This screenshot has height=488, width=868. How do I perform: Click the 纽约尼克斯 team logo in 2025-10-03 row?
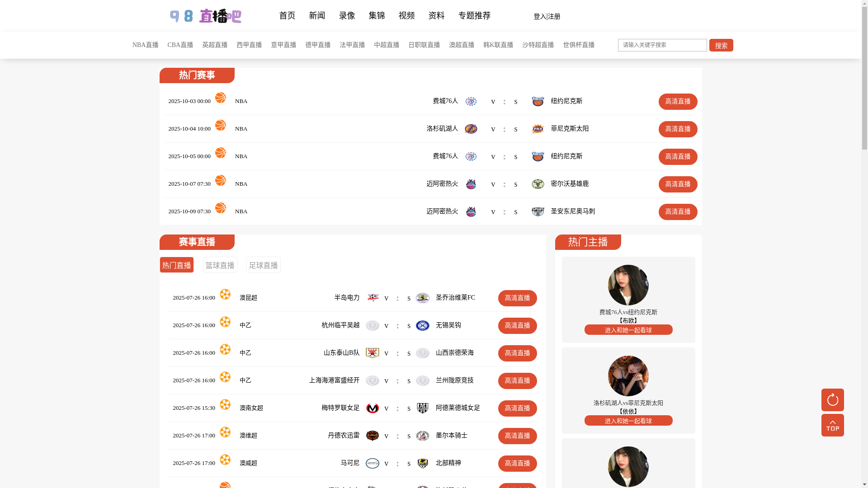click(x=538, y=101)
